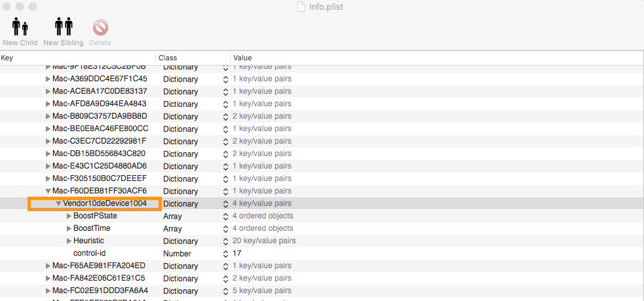
Task: Click the Delete toolbar icon
Action: (100, 28)
